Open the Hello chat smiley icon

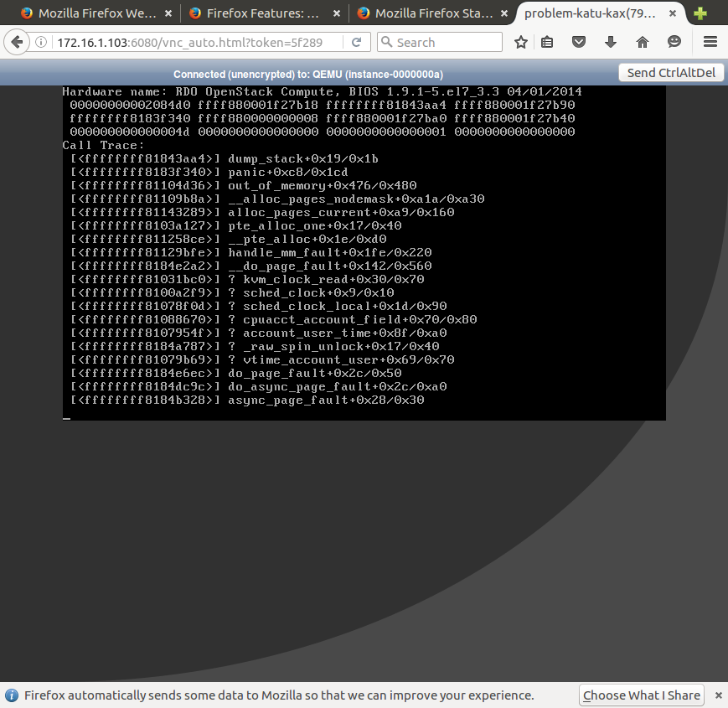pyautogui.click(x=674, y=42)
